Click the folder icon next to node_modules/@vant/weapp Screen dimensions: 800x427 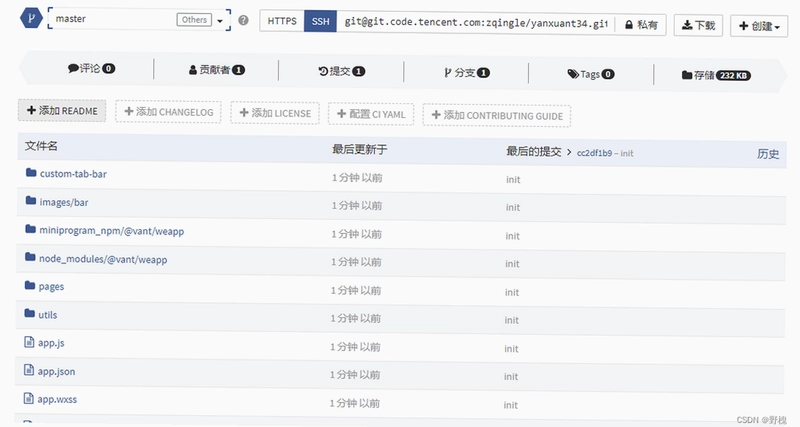(30, 257)
